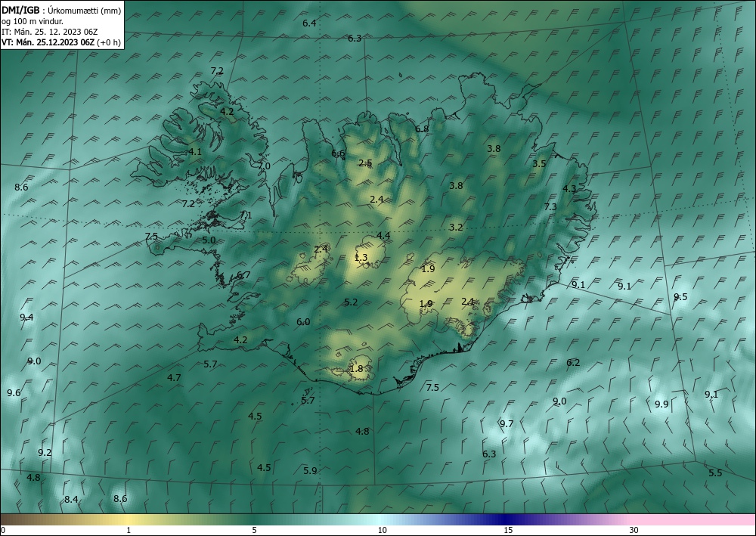
Task: Click the 5 label on the color scale
Action: [254, 530]
